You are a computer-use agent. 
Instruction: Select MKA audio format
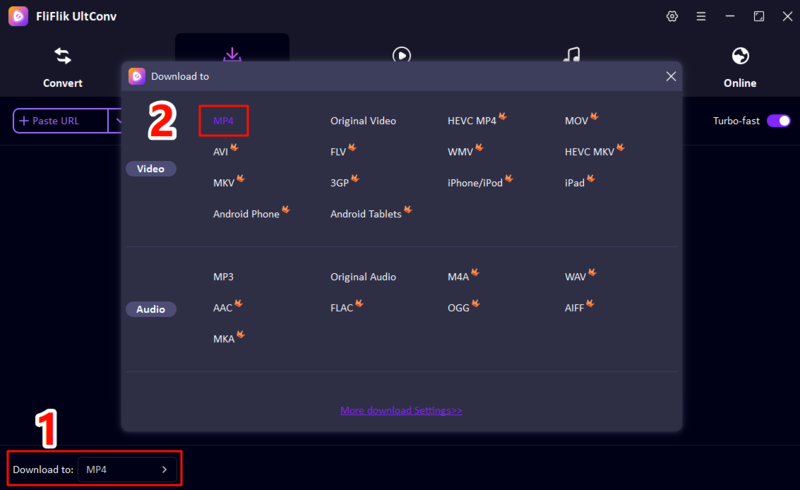[x=223, y=339]
